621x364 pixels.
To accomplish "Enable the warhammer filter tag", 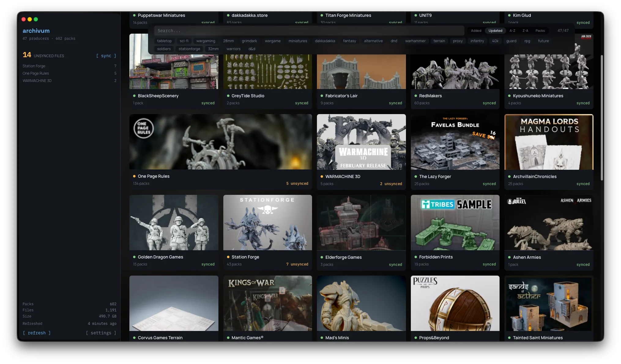I will [x=415, y=41].
